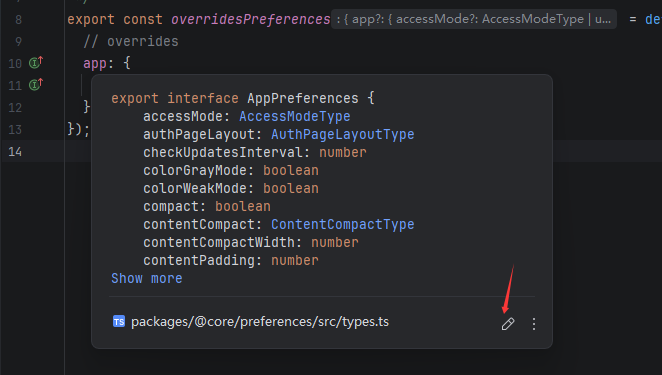Click line number 14 in the gutter

pyautogui.click(x=15, y=152)
